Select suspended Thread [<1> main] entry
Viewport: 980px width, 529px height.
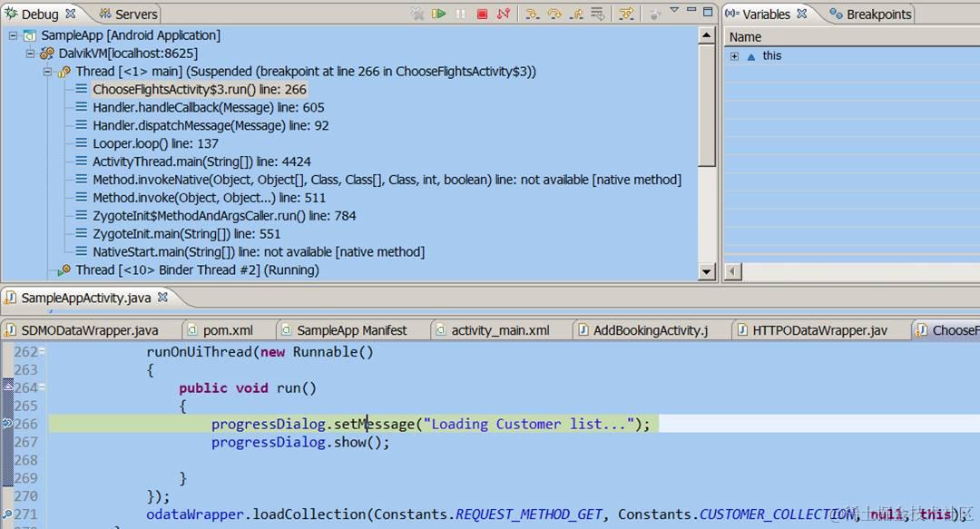306,72
